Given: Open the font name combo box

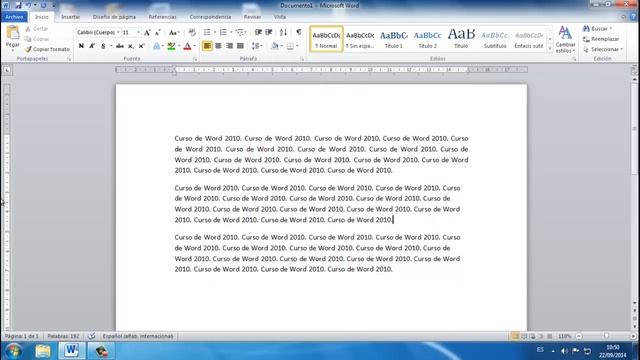Looking at the screenshot, I should (x=98, y=32).
